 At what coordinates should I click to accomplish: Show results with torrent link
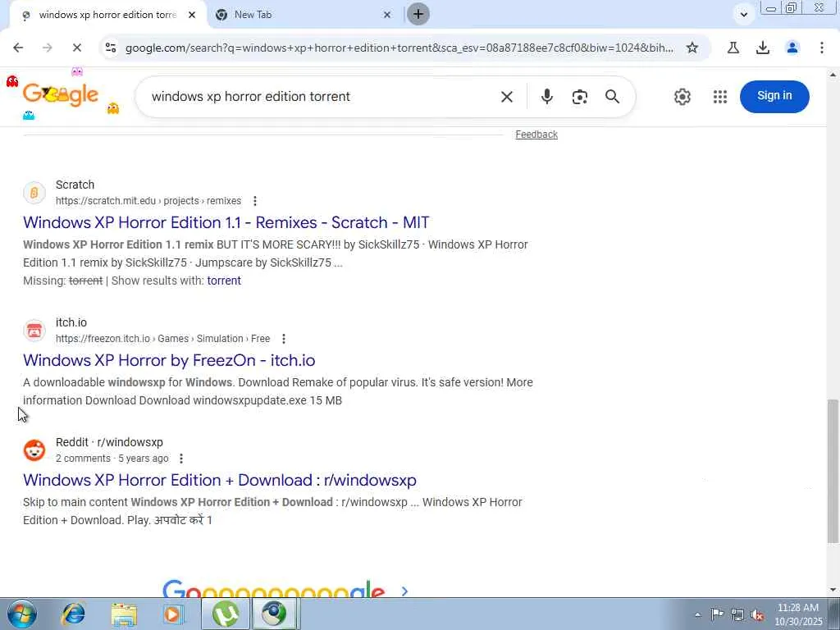click(x=224, y=281)
